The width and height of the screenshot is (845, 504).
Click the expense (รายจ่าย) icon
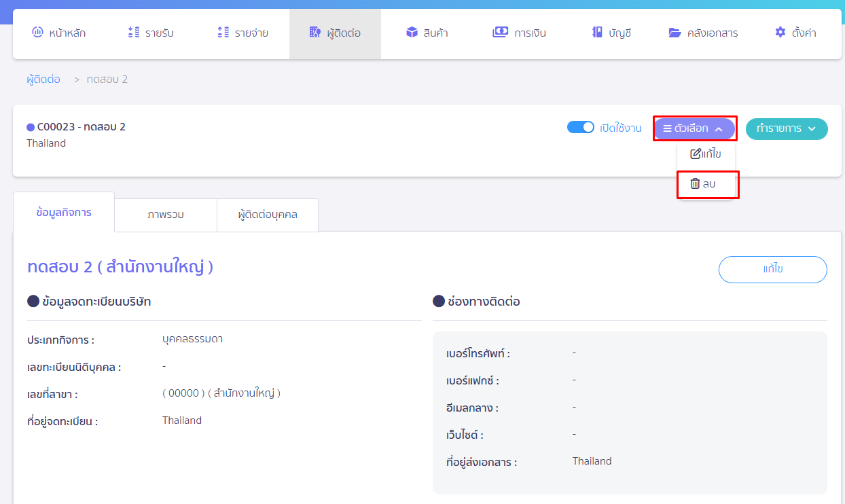click(x=223, y=33)
